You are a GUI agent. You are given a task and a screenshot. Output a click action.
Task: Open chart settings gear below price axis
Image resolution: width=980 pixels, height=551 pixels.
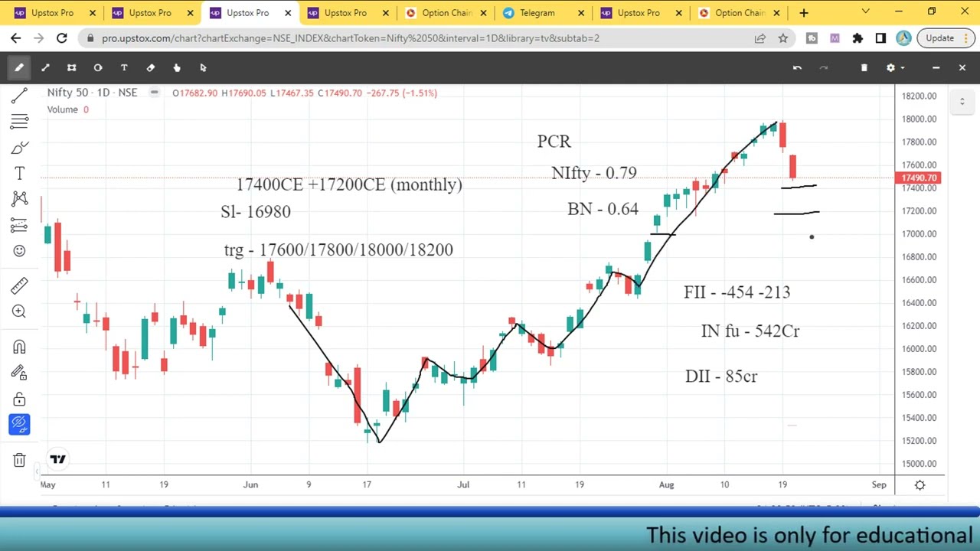pos(920,485)
